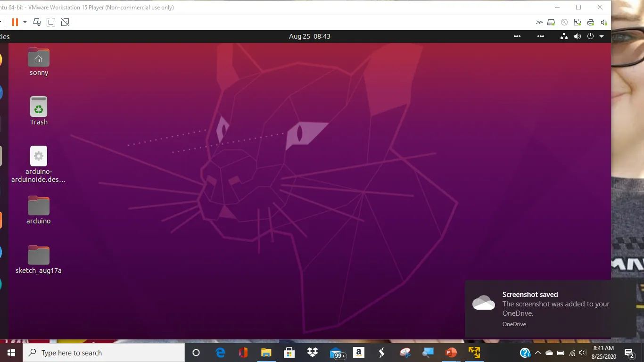This screenshot has height=362, width=644.
Task: Select the sketch_aug17a folder on desktop
Action: point(39,260)
